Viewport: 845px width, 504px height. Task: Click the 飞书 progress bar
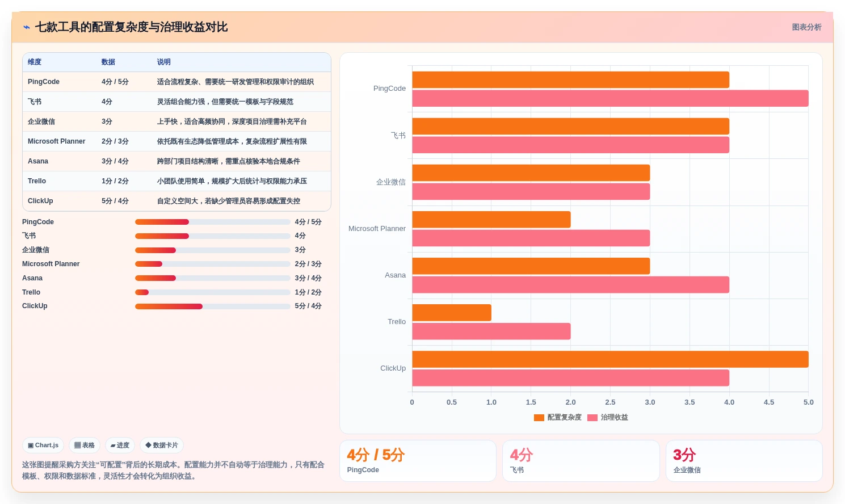point(213,236)
